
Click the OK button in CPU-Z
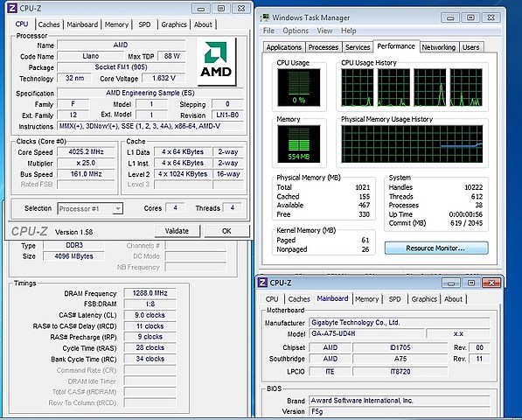click(226, 231)
